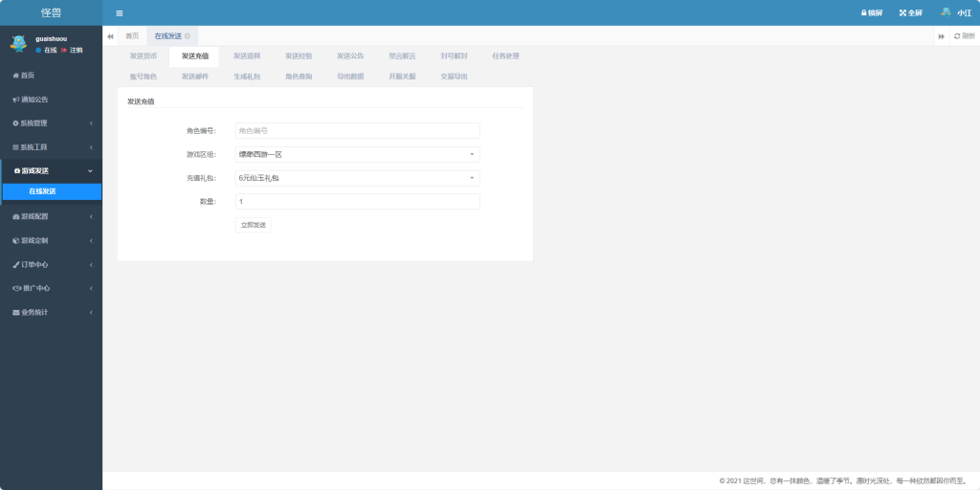Expand the 系统管理 sidebar menu

click(x=52, y=123)
